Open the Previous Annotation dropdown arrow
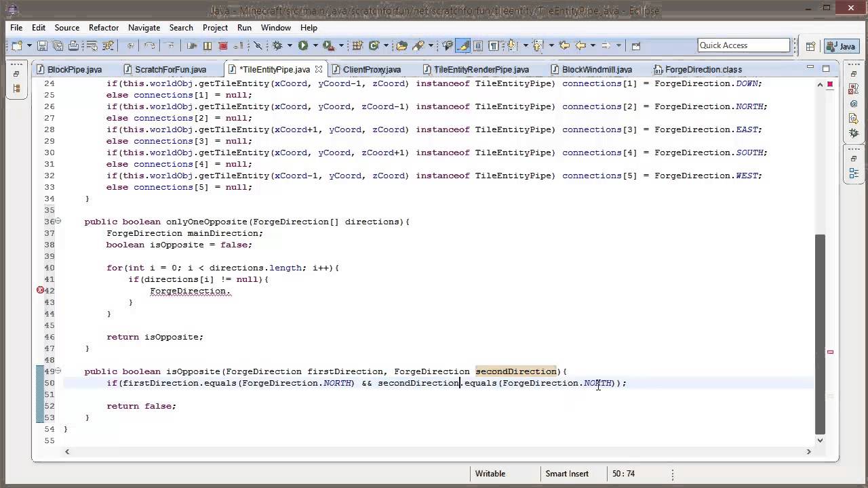868x488 pixels. tap(551, 45)
